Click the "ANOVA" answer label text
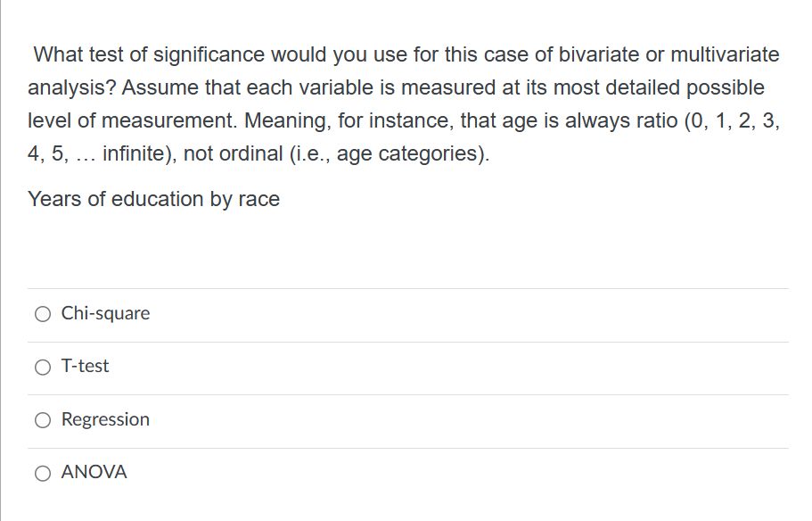This screenshot has width=812, height=521. [x=94, y=473]
